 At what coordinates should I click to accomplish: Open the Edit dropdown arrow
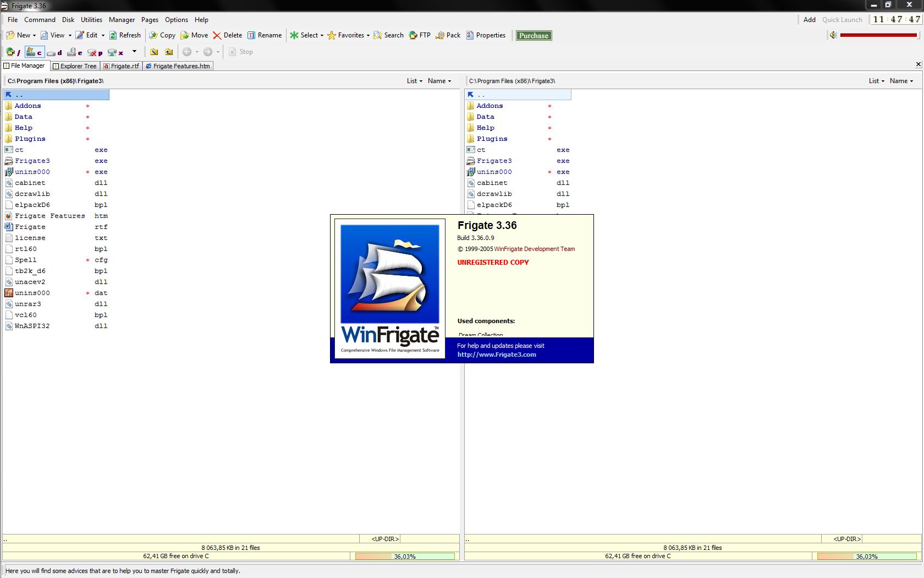[x=103, y=35]
